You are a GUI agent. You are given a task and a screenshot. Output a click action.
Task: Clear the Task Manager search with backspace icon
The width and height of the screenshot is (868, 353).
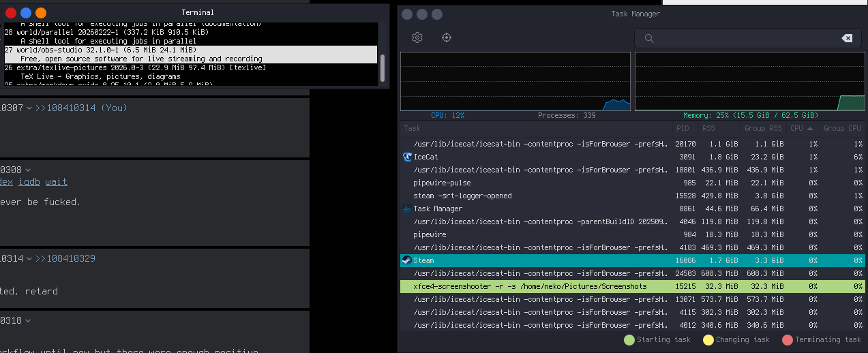point(847,38)
